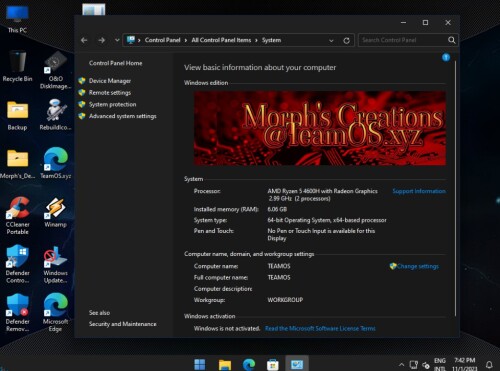Open the TeamOS.xyz Edge shortcut
This screenshot has width=500, height=371.
point(55,163)
